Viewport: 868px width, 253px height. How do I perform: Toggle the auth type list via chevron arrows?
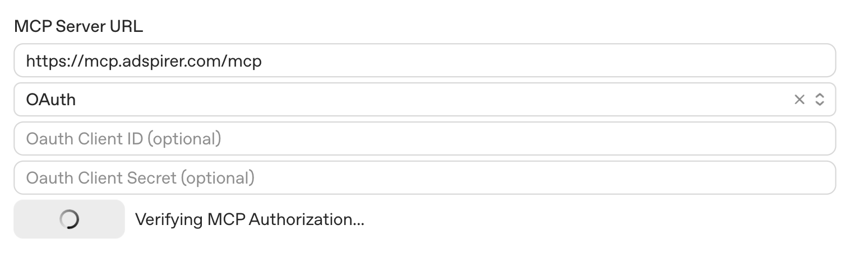pos(819,100)
